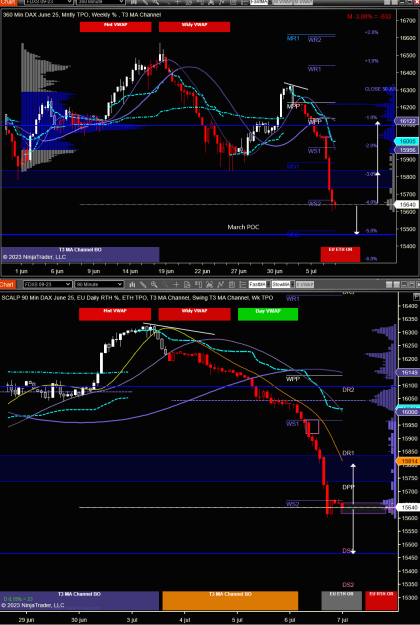Click 16149 price marker on lower price axis
The width and height of the screenshot is (420, 625).
tap(407, 373)
